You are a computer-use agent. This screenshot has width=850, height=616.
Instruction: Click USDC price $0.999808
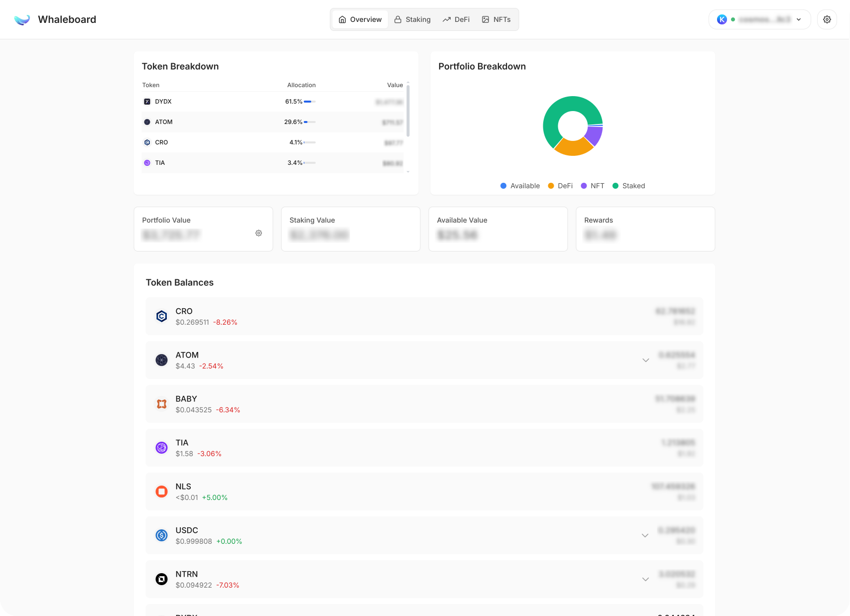pyautogui.click(x=194, y=541)
